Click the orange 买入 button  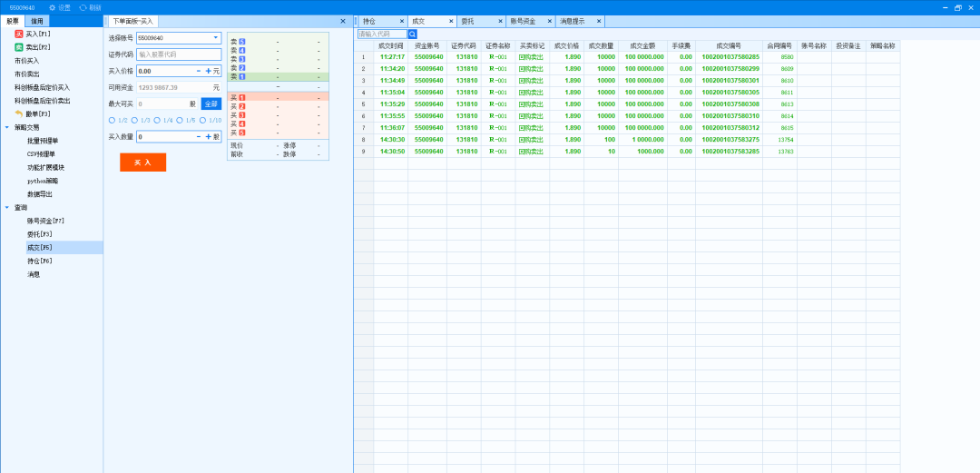point(143,162)
